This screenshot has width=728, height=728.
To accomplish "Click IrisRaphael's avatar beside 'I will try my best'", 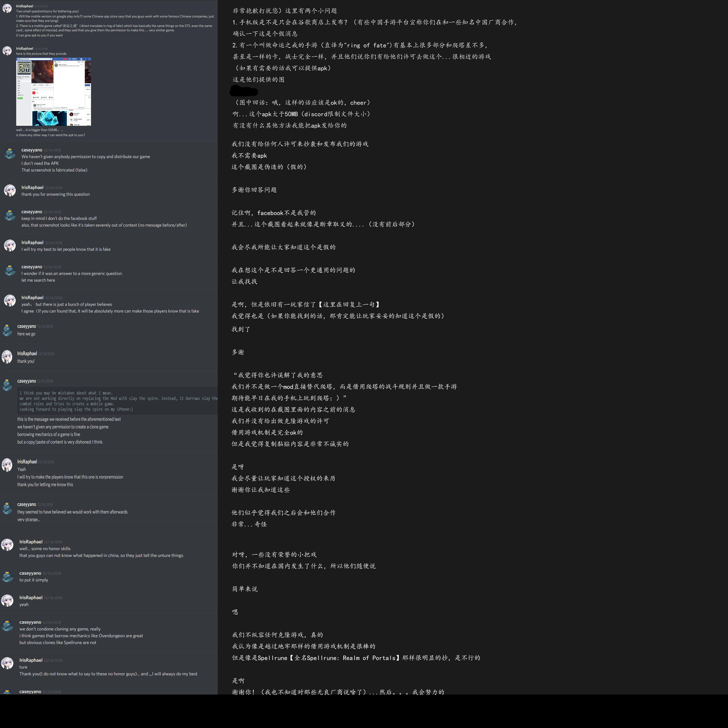I will pos(9,245).
